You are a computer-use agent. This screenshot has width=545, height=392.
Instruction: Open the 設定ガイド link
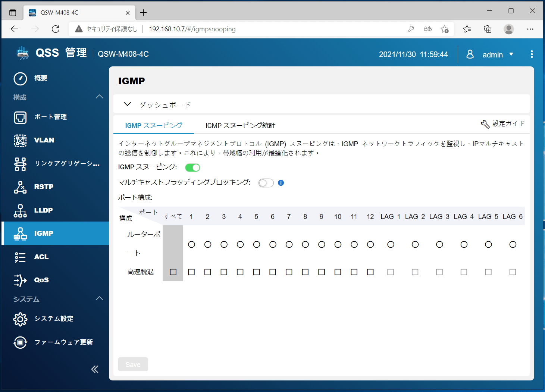click(x=508, y=123)
